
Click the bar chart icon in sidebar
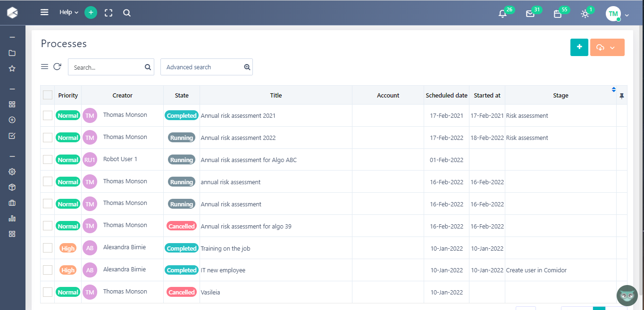point(12,218)
